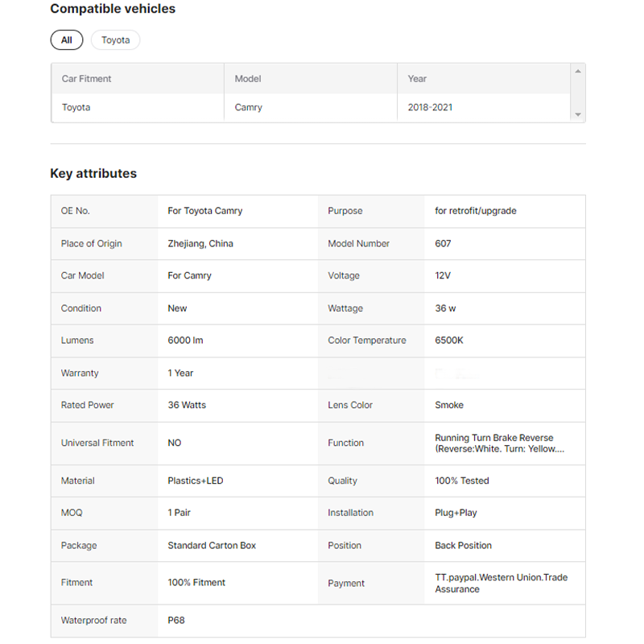
Task: Select the Camry model cell
Action: click(248, 107)
